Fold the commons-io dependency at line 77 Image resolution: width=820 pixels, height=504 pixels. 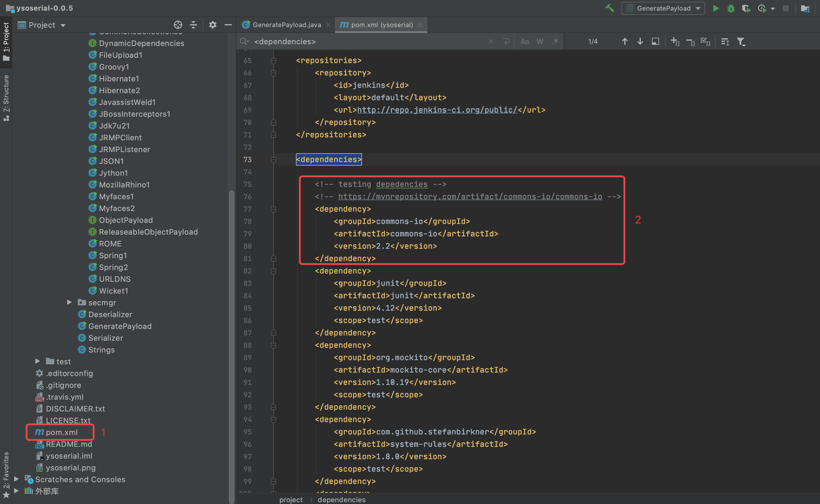click(x=273, y=209)
